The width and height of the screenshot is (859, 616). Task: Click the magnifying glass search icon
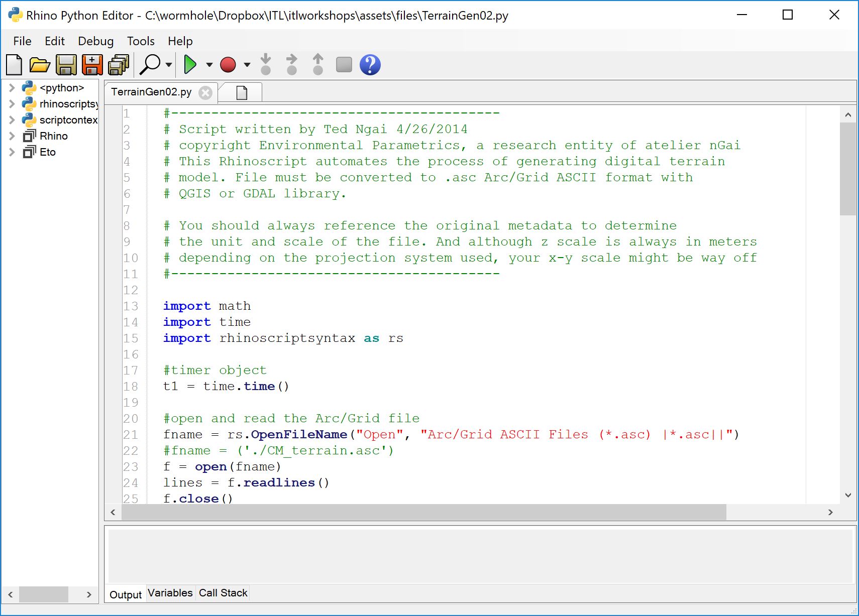pos(150,65)
